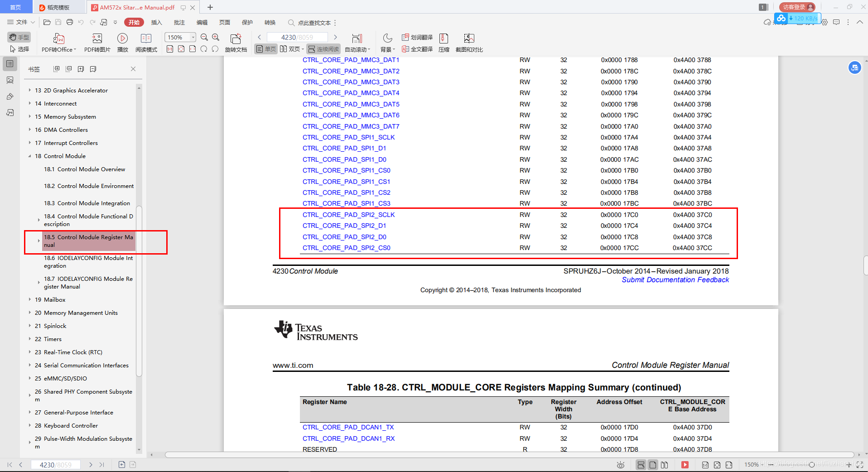Open auto-scroll (自动滚动) options
Image resolution: width=868 pixels, height=472 pixels.
tap(357, 43)
